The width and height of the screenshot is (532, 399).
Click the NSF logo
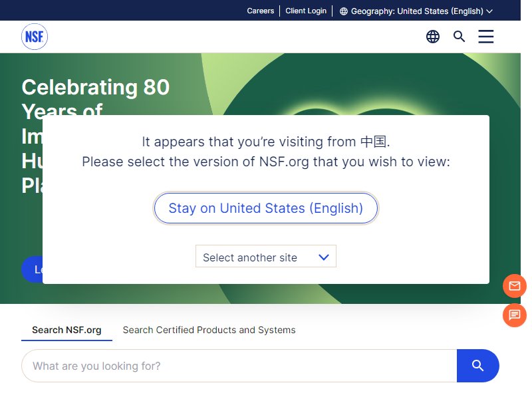(x=35, y=37)
